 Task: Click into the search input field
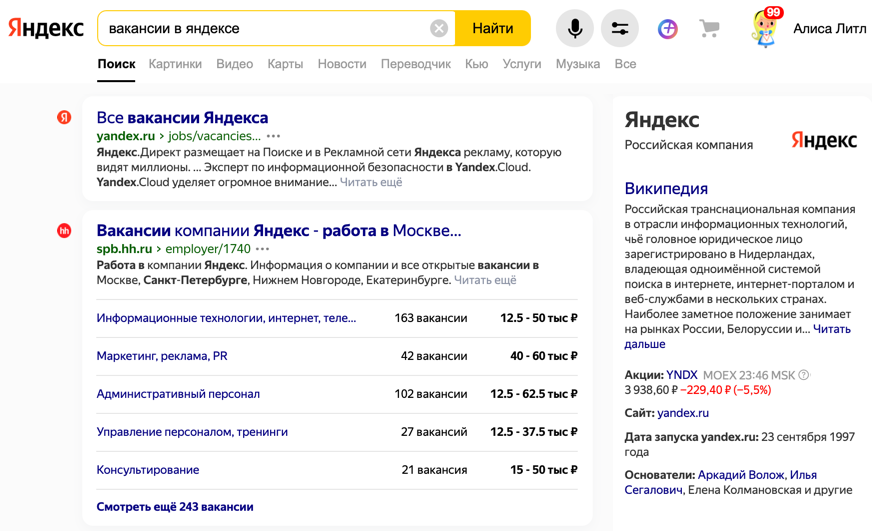(265, 29)
